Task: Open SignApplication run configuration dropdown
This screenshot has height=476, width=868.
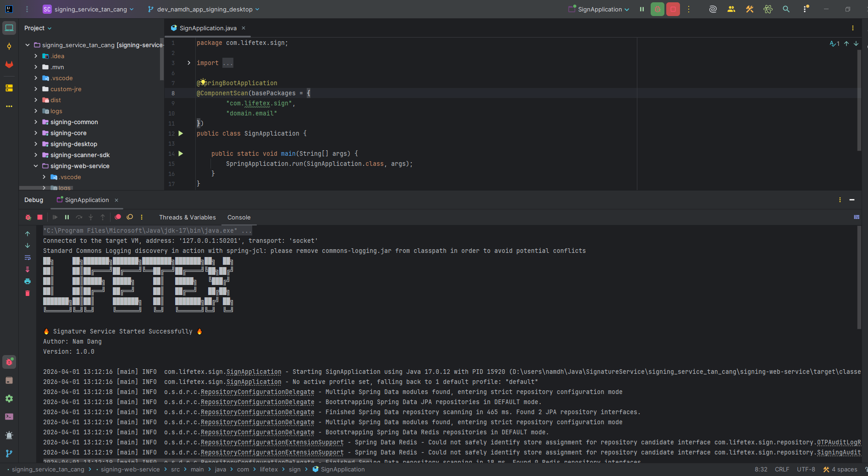Action: (599, 9)
